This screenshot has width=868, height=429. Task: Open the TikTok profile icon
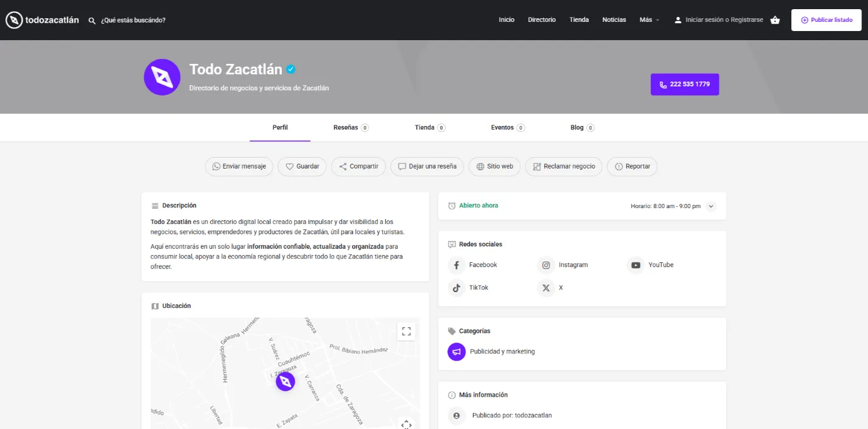457,288
